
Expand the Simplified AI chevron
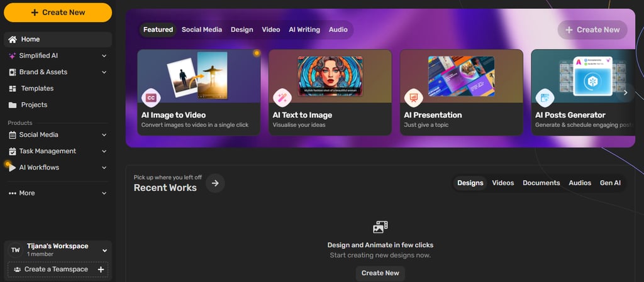pyautogui.click(x=104, y=56)
